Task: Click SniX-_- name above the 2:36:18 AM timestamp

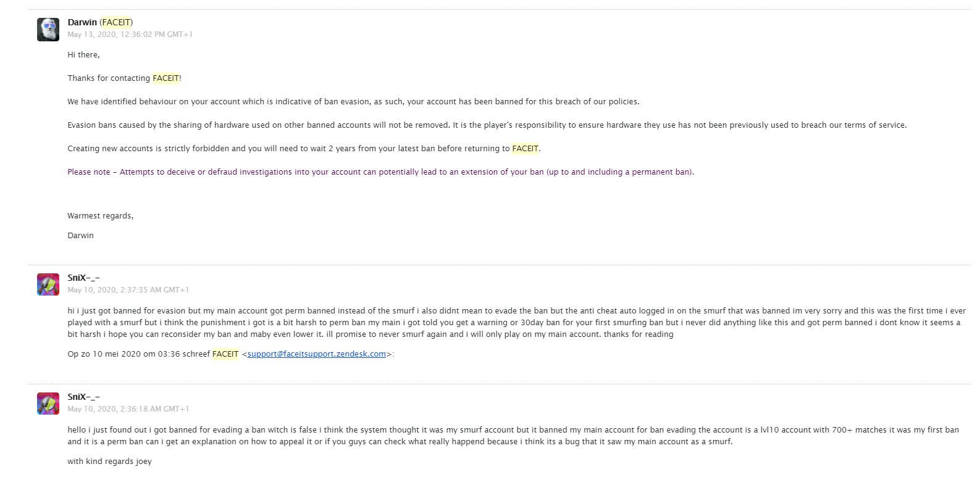Action: tap(83, 397)
